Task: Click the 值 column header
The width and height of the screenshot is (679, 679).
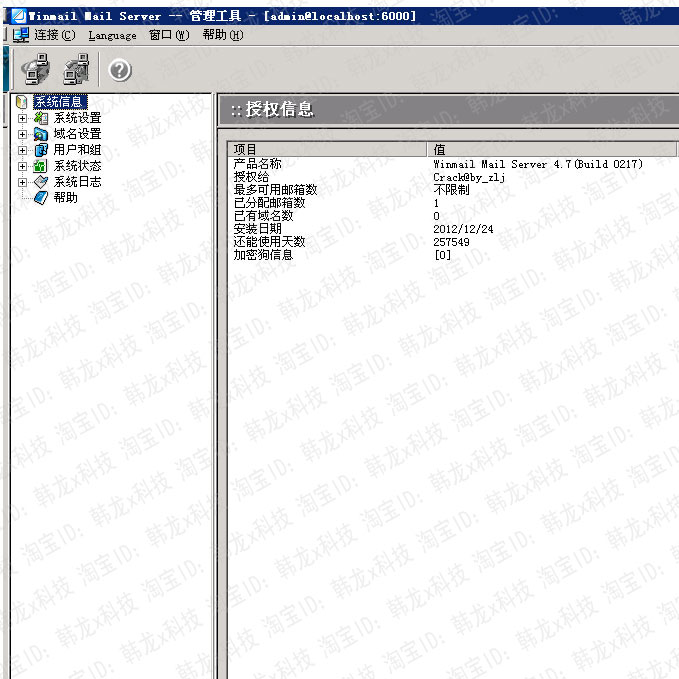Action: [x=551, y=149]
